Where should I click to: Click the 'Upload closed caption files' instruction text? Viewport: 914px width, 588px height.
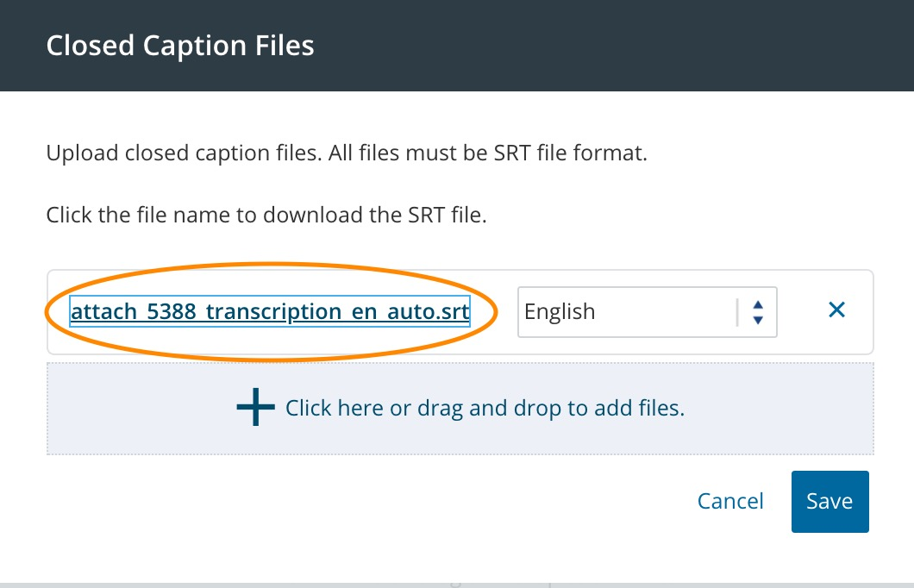[346, 155]
